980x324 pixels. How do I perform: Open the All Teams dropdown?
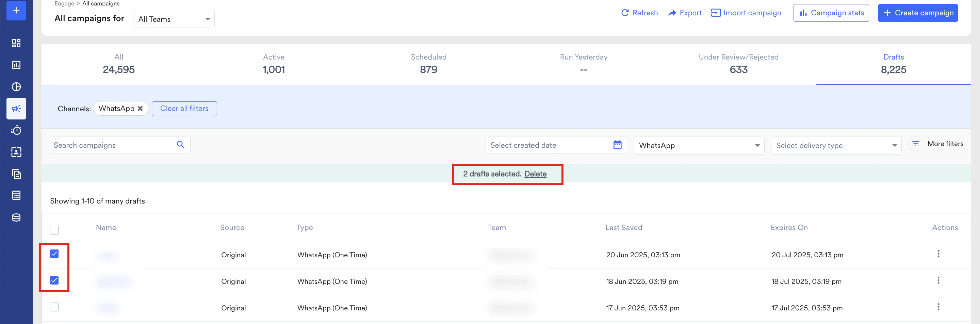(174, 19)
